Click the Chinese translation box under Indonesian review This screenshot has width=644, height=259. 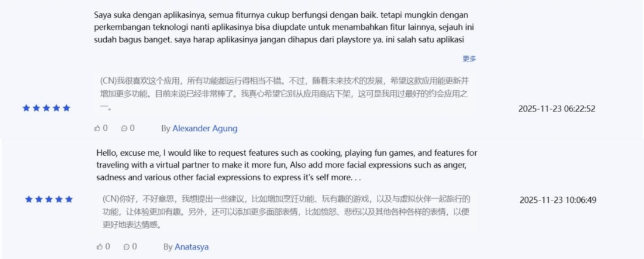pyautogui.click(x=286, y=94)
